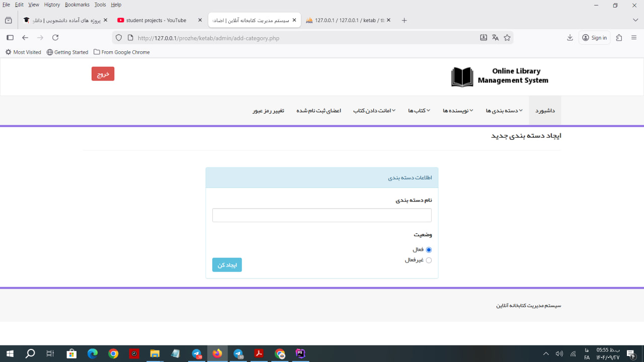This screenshot has height=362, width=644.
Task: Click the red خروج logout button
Action: (x=103, y=74)
